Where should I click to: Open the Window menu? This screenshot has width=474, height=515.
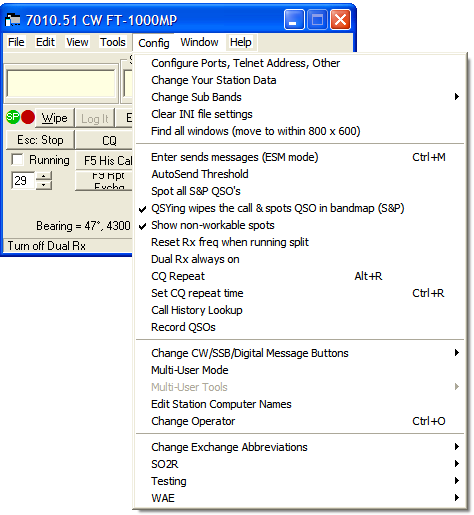[199, 42]
